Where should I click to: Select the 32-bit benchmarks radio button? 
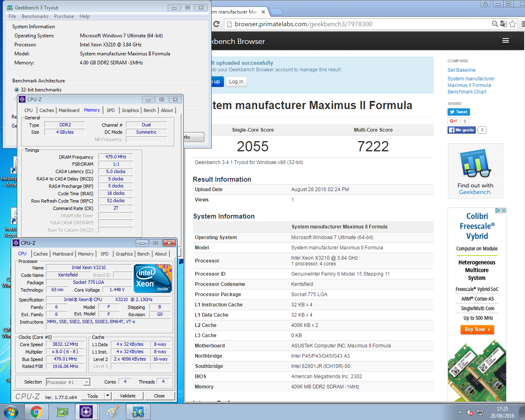(x=17, y=90)
